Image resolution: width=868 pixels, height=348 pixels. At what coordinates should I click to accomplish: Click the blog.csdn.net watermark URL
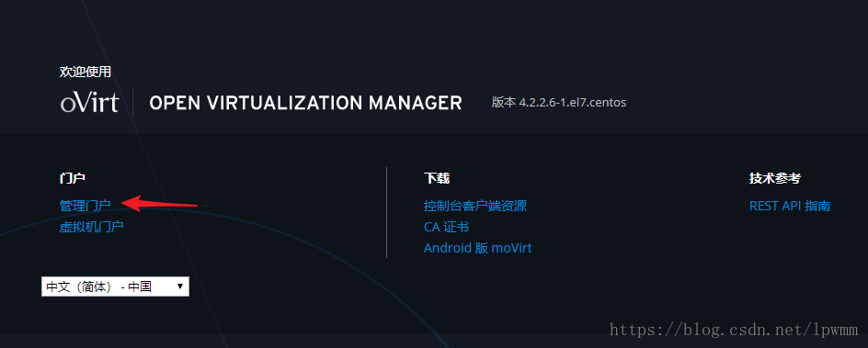point(734,331)
